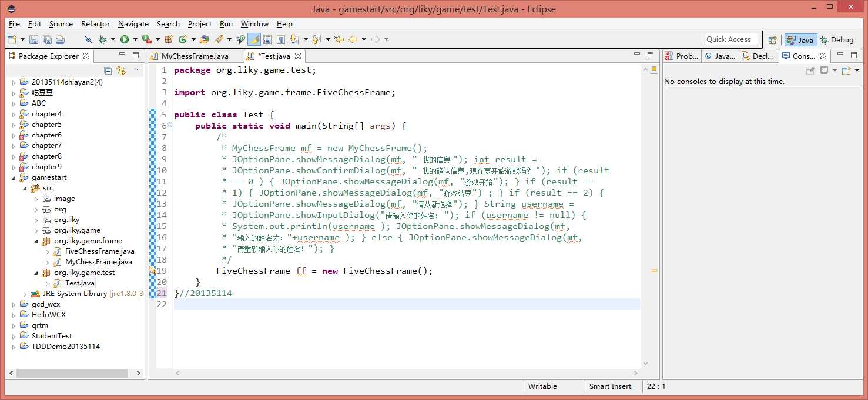Click Display Selected Console icon
The height and width of the screenshot is (400, 868).
pyautogui.click(x=824, y=70)
